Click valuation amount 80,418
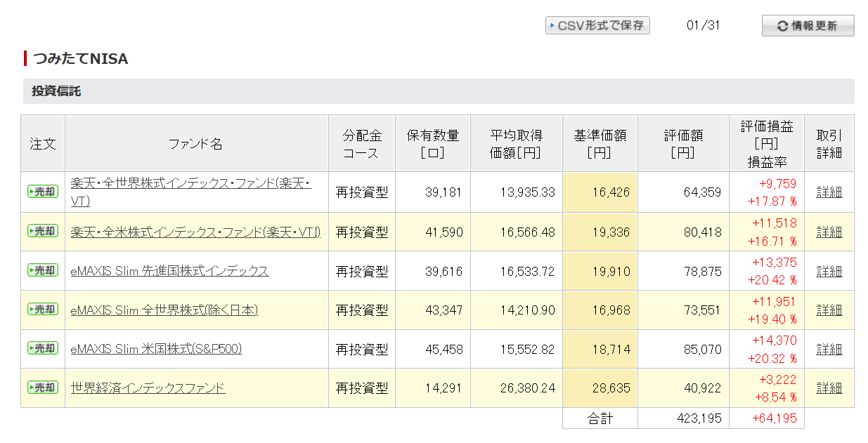 [703, 232]
